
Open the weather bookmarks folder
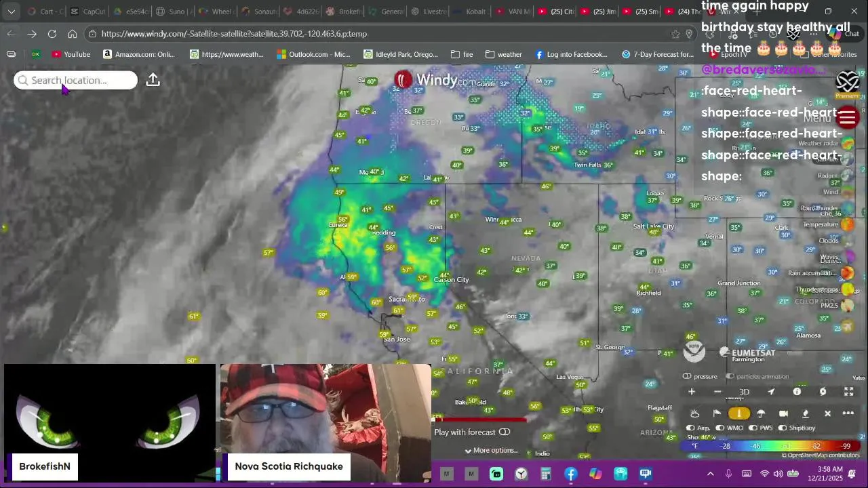click(x=503, y=54)
